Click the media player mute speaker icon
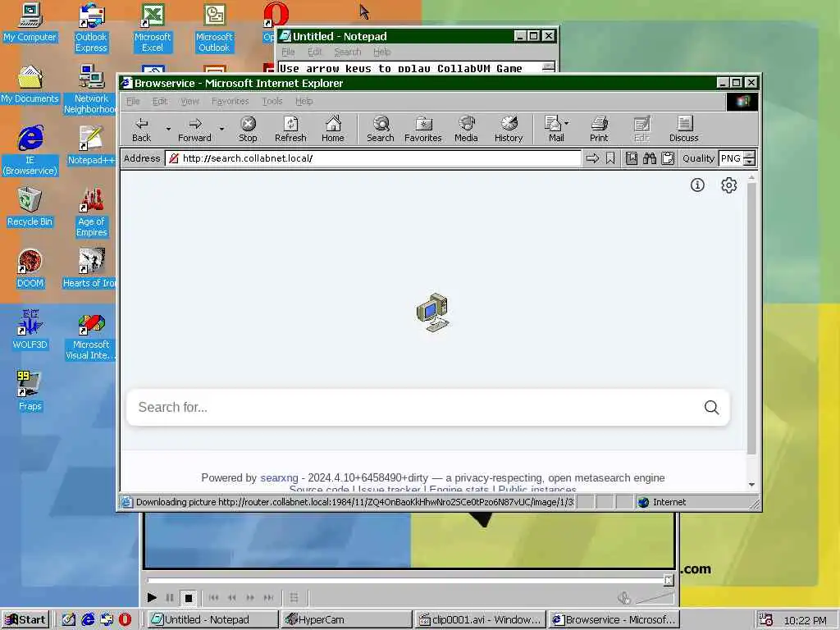This screenshot has height=630, width=840. click(x=624, y=597)
